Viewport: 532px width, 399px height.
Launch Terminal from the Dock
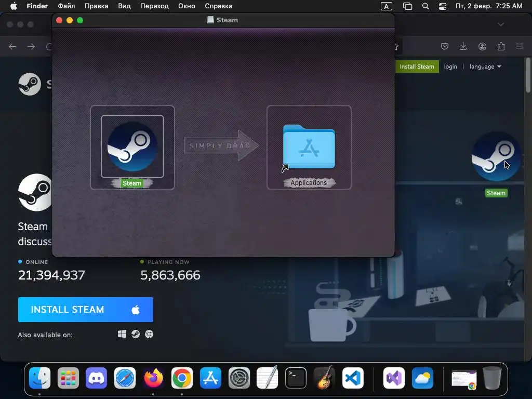point(296,378)
